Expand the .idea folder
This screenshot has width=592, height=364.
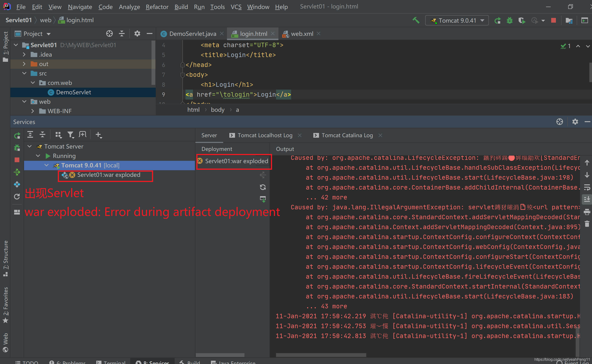(x=24, y=54)
